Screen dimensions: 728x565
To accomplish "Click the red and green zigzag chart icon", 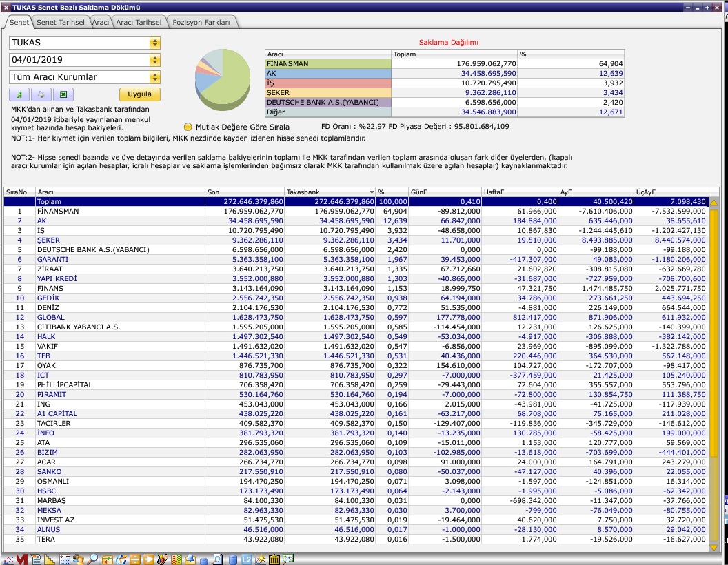I will click(176, 559).
